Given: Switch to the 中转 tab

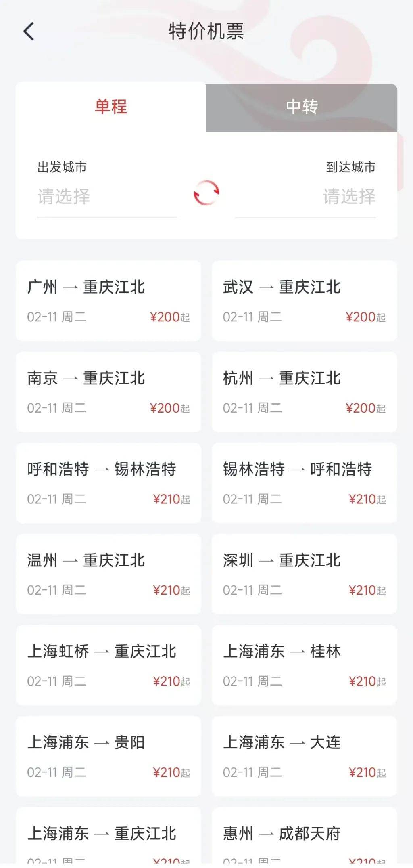Looking at the screenshot, I should (302, 107).
